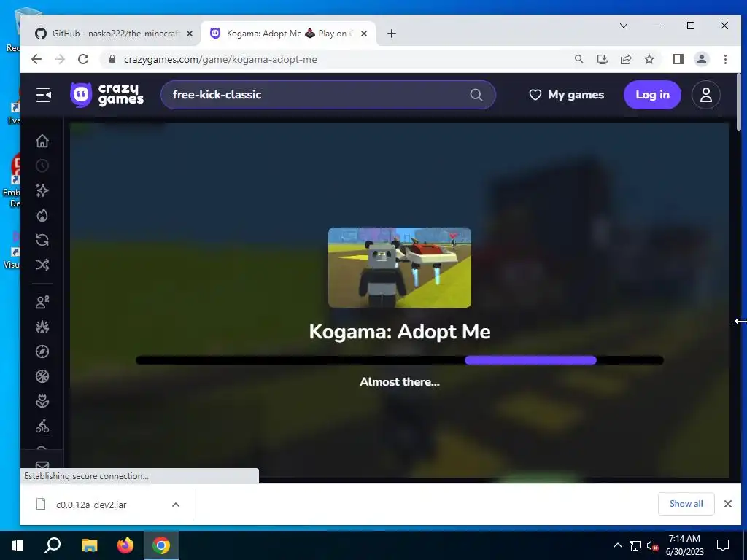Open Windows taskbar search
747x560 pixels.
pos(53,545)
